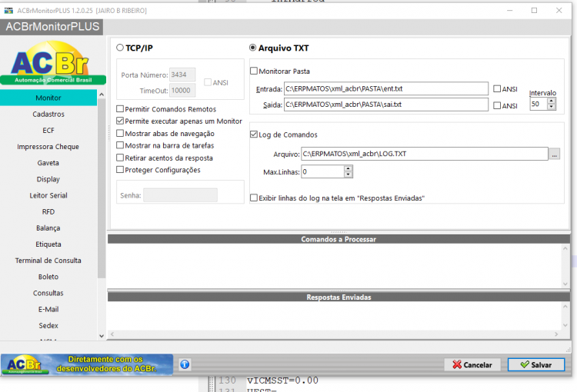Enable Exibir linhas do log na tela
The image size is (577, 392).
pos(254,198)
